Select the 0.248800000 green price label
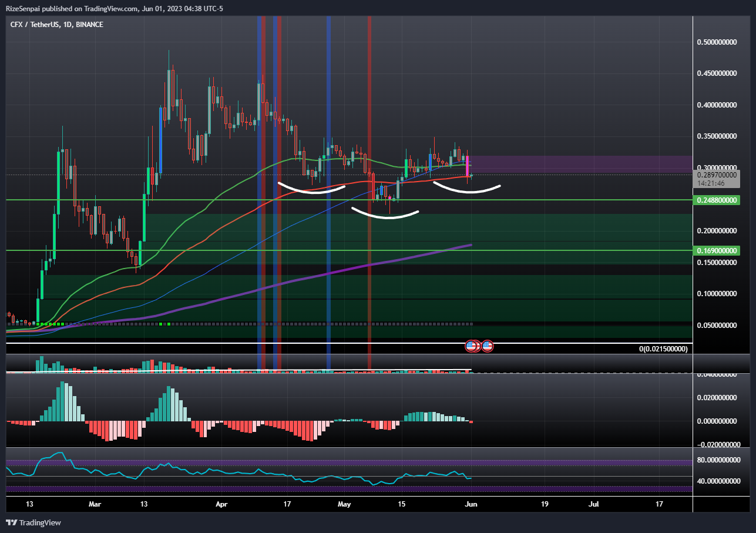The image size is (756, 533). pos(717,200)
